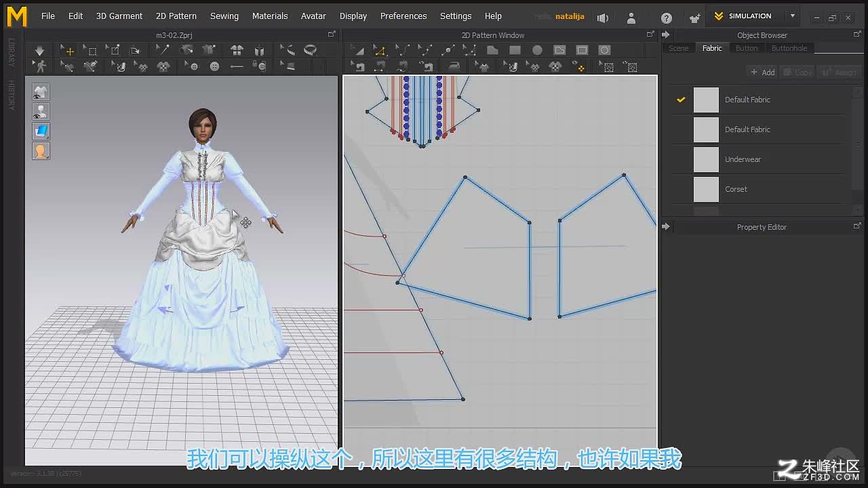Toggle avatar display icon in 3D view
This screenshot has height=488, width=868.
41,111
